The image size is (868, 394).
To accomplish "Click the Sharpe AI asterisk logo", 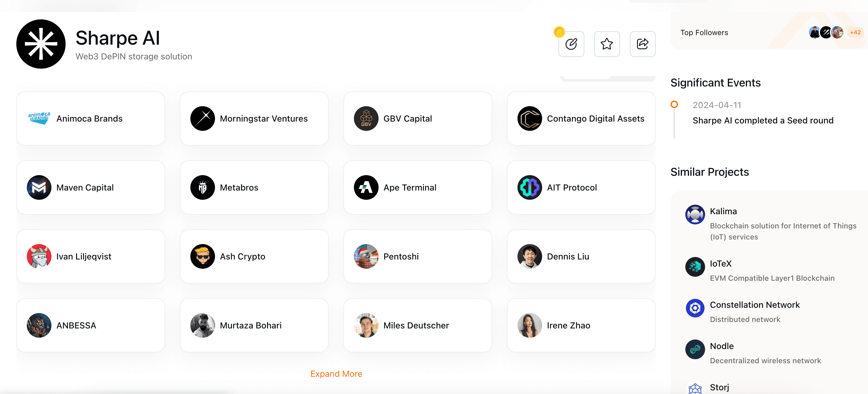I will coord(41,44).
